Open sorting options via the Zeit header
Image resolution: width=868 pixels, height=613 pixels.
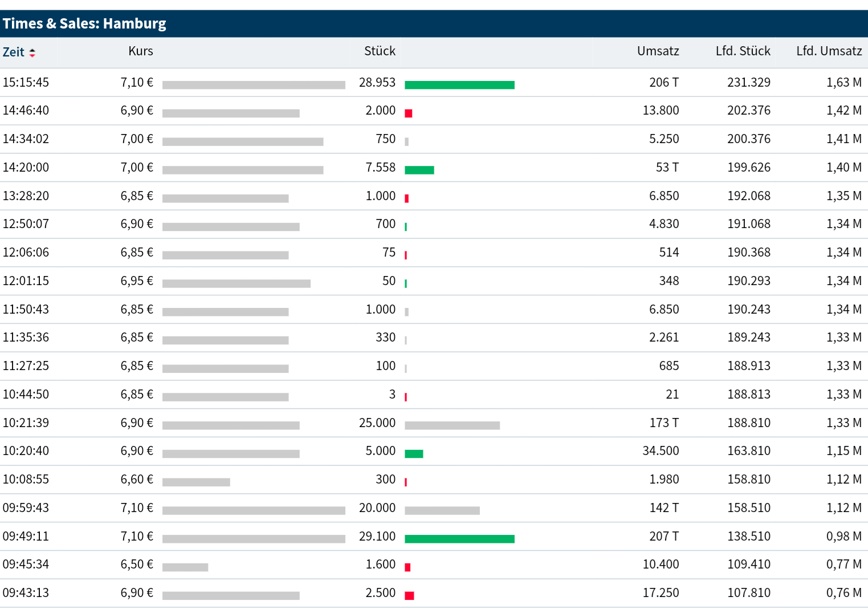[x=15, y=52]
